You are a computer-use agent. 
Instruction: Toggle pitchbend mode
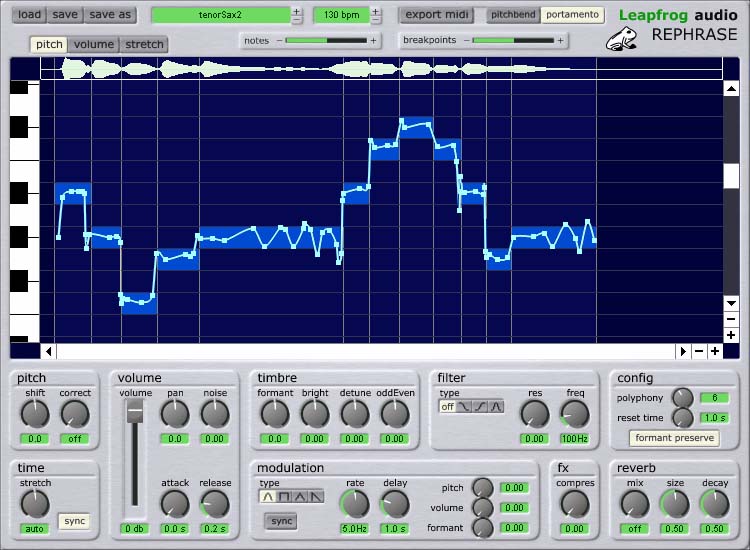click(x=513, y=15)
